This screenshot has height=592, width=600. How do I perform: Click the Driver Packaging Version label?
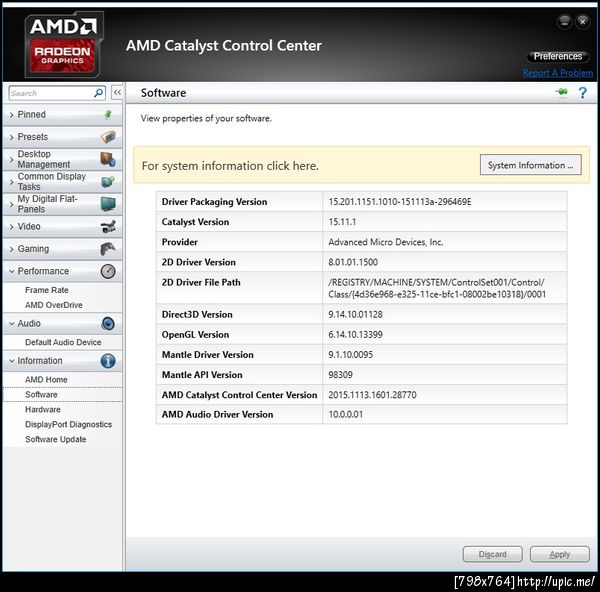pyautogui.click(x=214, y=202)
